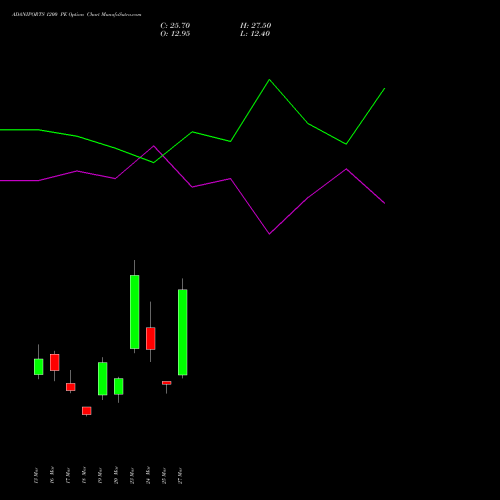This screenshot has height=500, width=500.
Task: Click the low value L: 12.40
Action: pyautogui.click(x=255, y=34)
